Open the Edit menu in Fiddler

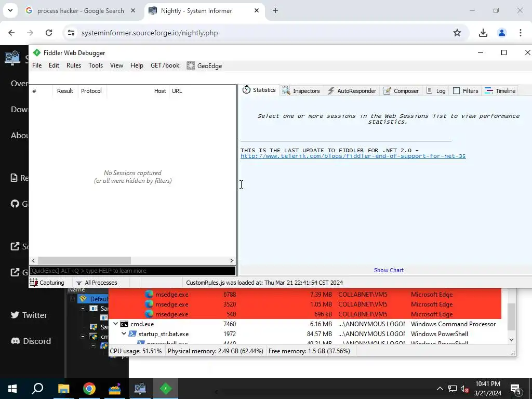click(x=54, y=65)
